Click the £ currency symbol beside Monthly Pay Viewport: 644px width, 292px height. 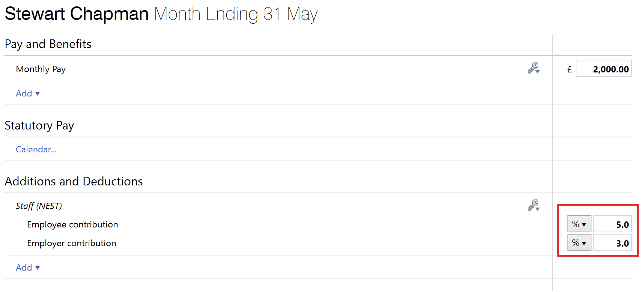pyautogui.click(x=569, y=69)
